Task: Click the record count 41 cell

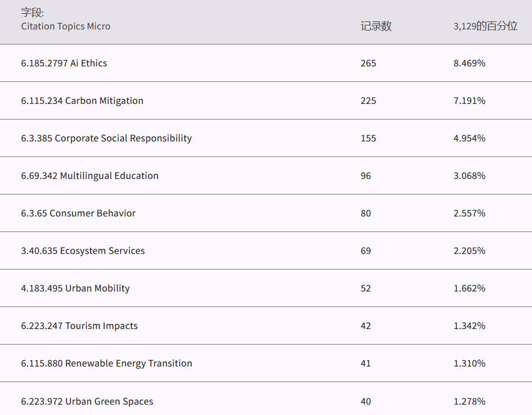Action: [x=366, y=364]
